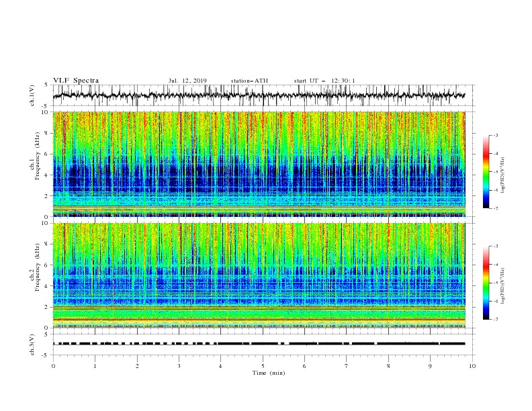Click the "-3" tick on ch.2 colorbar

(496, 246)
